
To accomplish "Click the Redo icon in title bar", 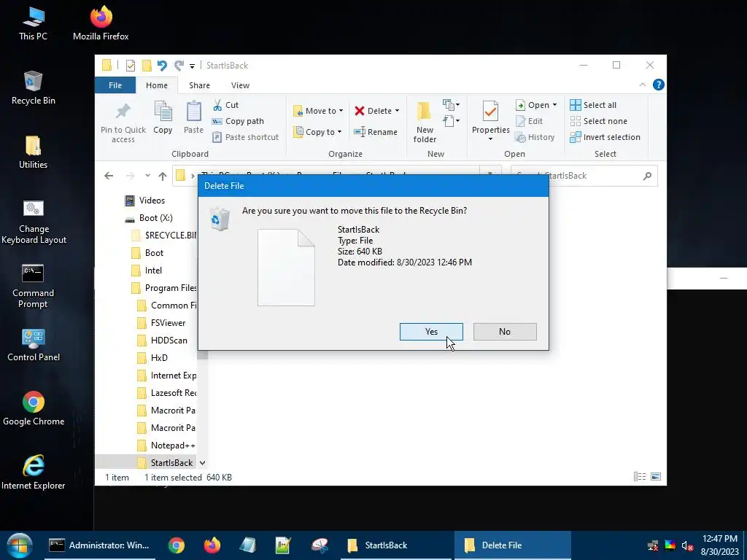I will coord(179,66).
